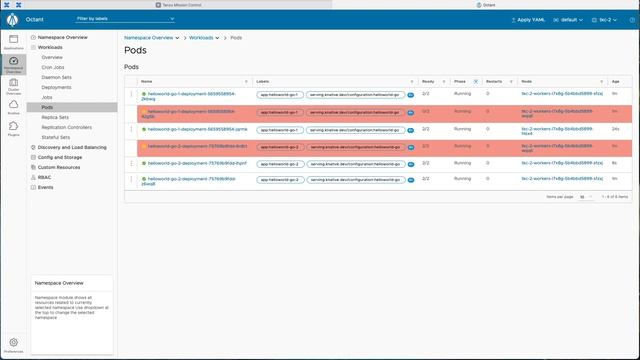This screenshot has height=360, width=640.
Task: Show more labels badge for pod pzmle
Action: tap(411, 130)
